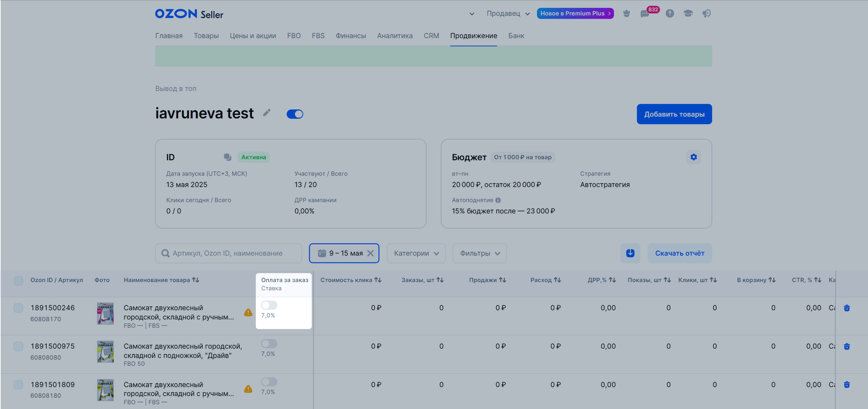Open the Финансы tab

[351, 36]
